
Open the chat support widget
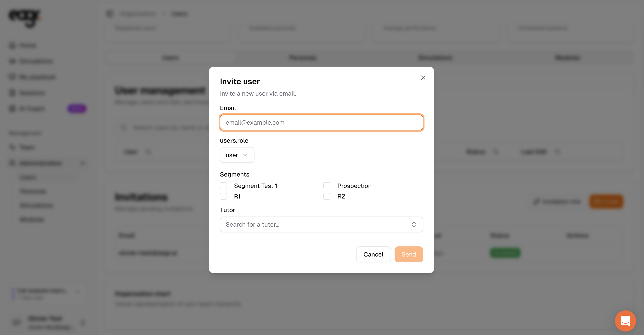coord(625,320)
